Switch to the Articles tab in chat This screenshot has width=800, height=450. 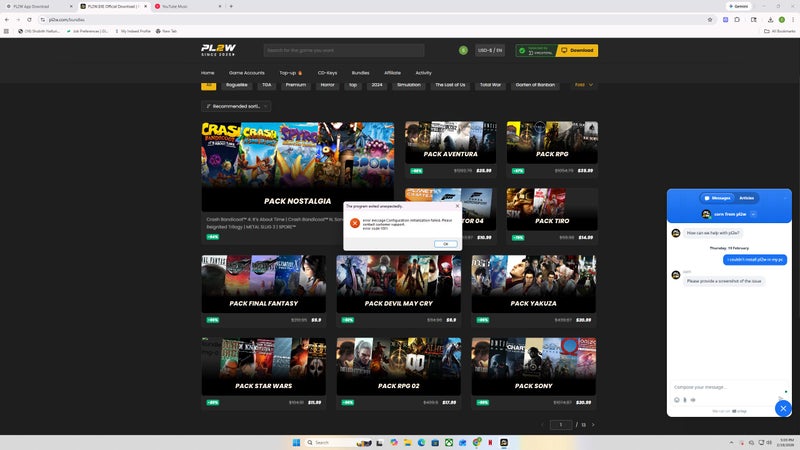[746, 198]
